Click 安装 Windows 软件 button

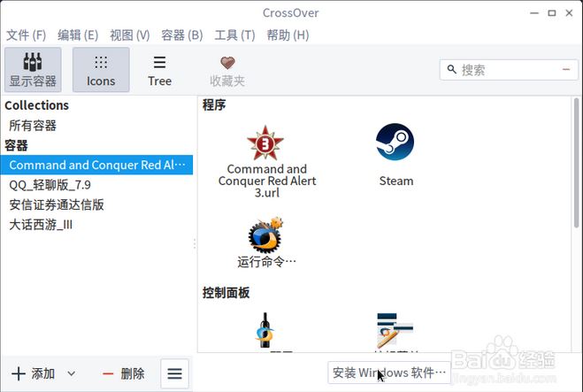pos(389,373)
